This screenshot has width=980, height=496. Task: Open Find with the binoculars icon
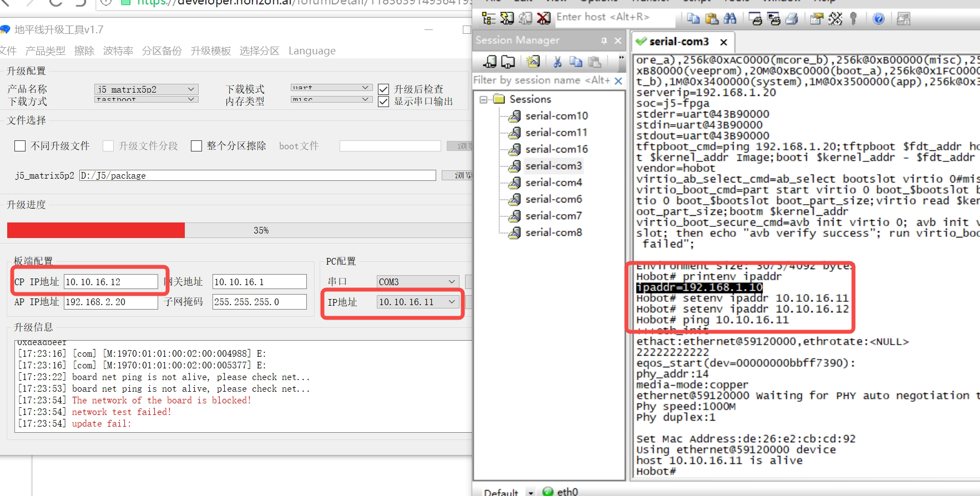(730, 19)
